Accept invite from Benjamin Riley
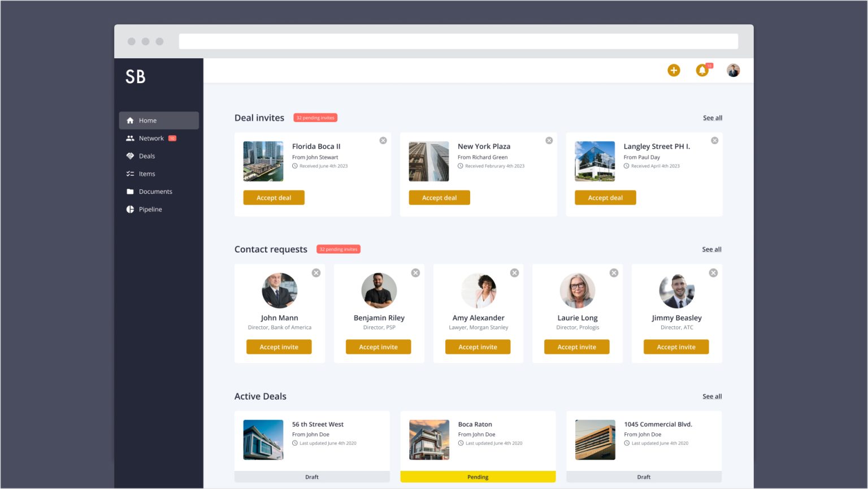This screenshot has width=868, height=489. coord(378,347)
